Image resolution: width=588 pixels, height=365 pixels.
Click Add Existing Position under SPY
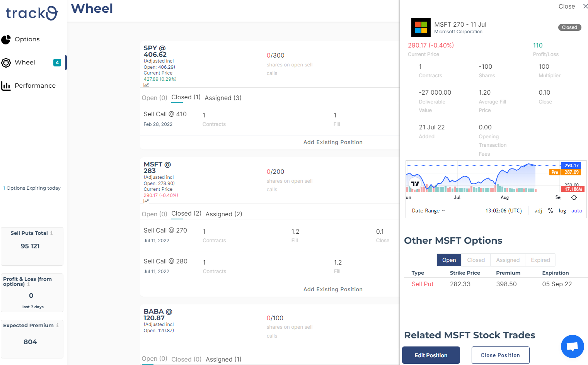pyautogui.click(x=333, y=142)
